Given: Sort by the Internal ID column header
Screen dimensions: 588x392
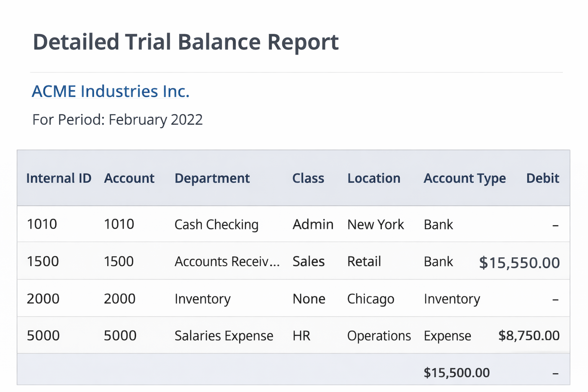Looking at the screenshot, I should 59,178.
